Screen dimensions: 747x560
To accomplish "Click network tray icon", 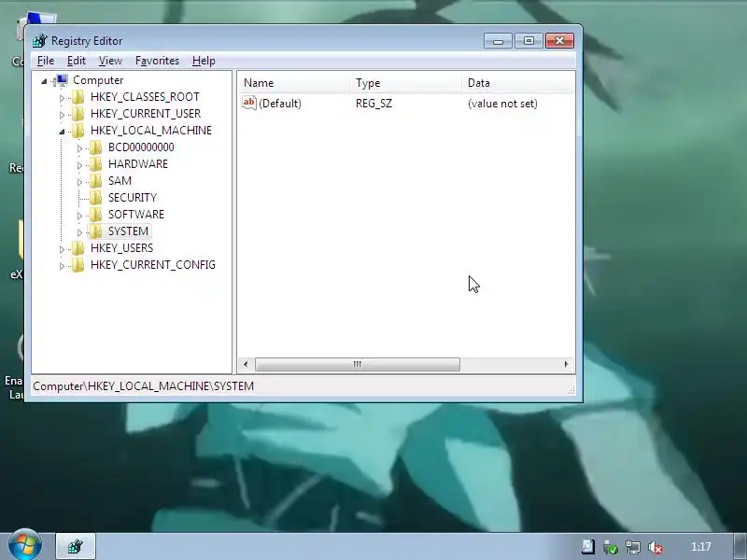I will pyautogui.click(x=633, y=547).
